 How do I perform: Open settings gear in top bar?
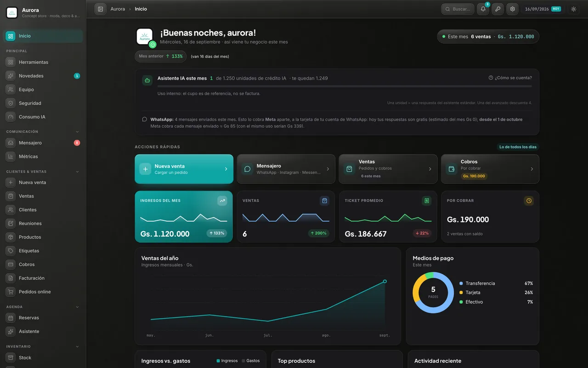click(512, 9)
